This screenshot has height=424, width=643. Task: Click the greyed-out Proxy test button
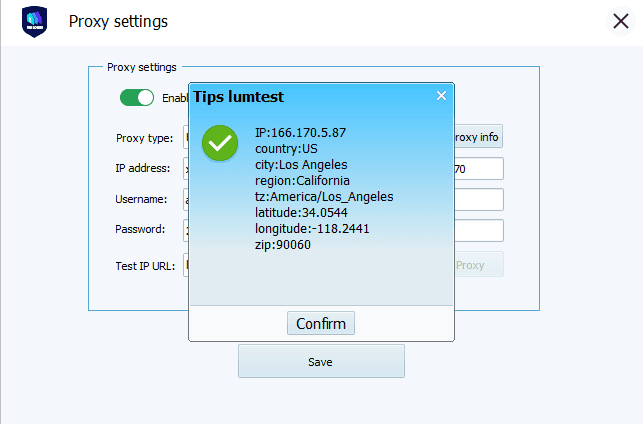(x=478, y=265)
